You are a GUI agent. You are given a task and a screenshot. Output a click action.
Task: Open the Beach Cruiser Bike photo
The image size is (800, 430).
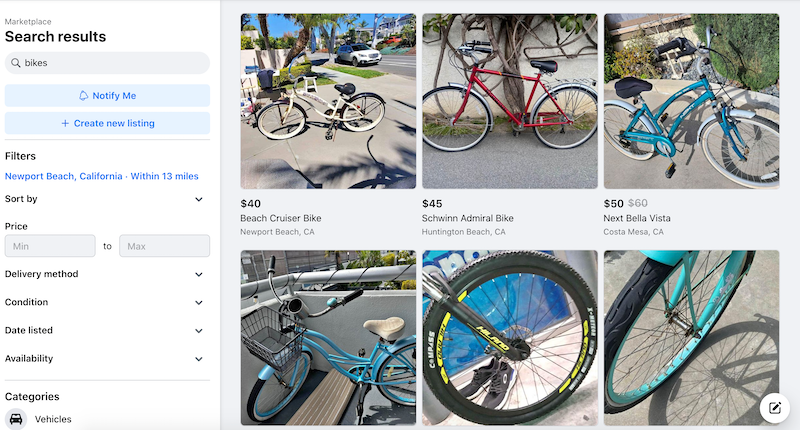(328, 101)
